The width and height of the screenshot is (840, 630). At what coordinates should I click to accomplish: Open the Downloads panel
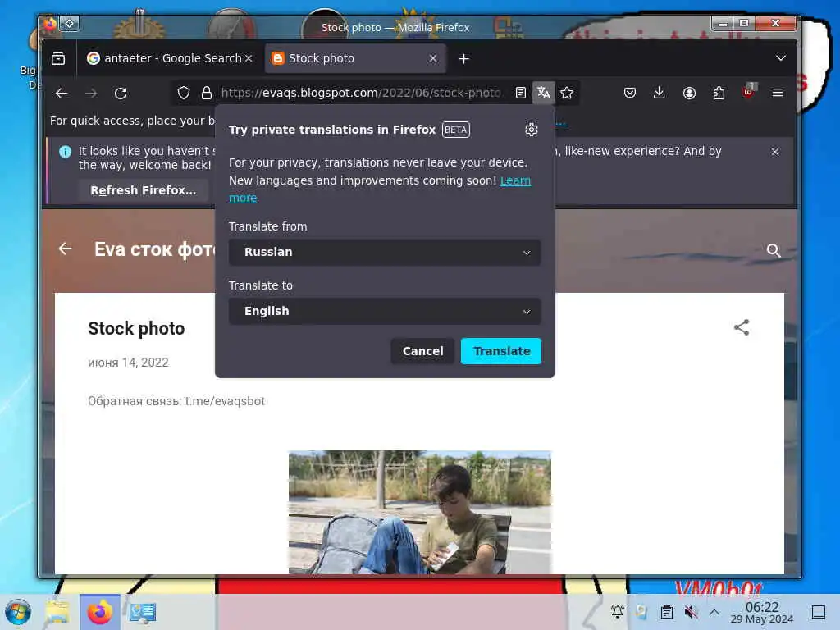tap(660, 94)
